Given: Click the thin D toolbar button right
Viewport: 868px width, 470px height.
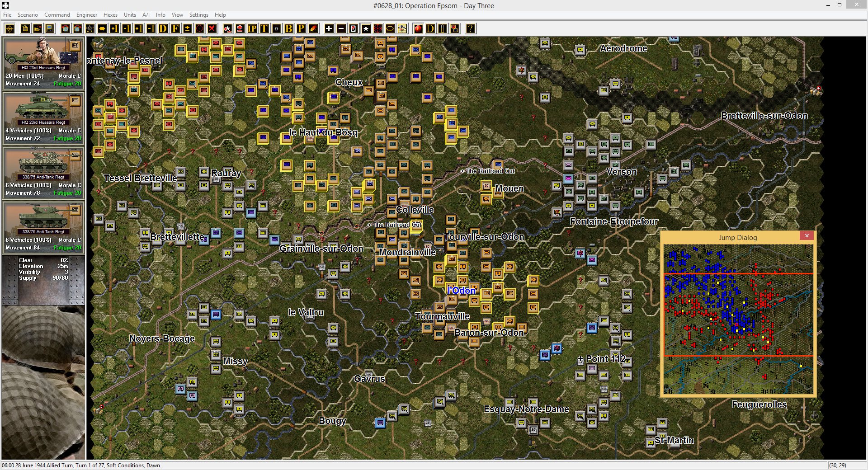Looking at the screenshot, I should (430, 29).
